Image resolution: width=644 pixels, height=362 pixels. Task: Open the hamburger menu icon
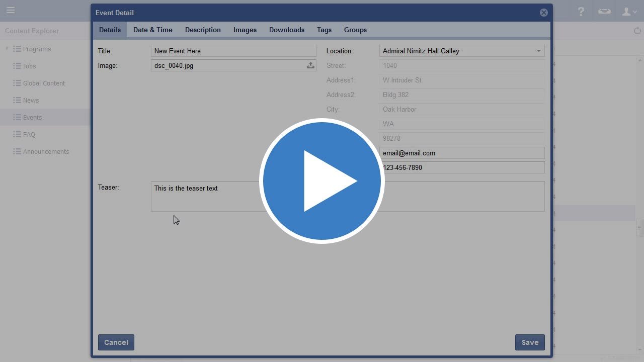point(11,10)
